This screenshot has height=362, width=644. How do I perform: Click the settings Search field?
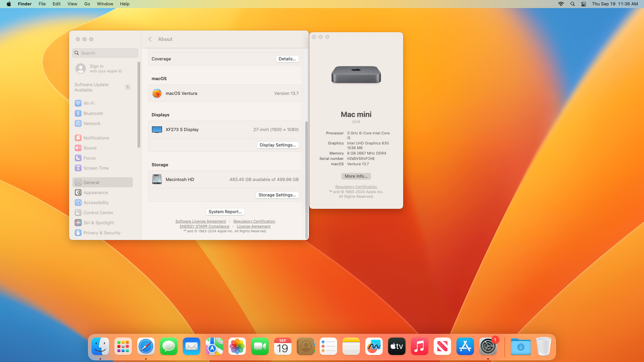105,53
